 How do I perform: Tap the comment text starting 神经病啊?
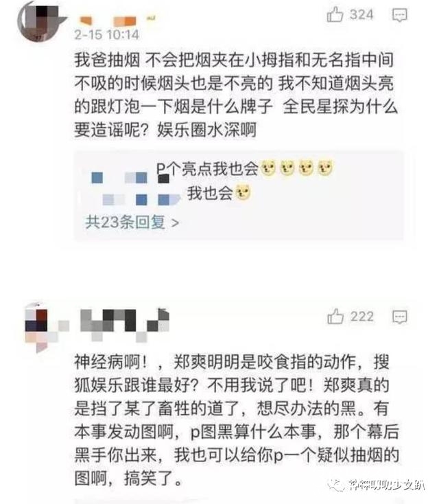(x=237, y=420)
